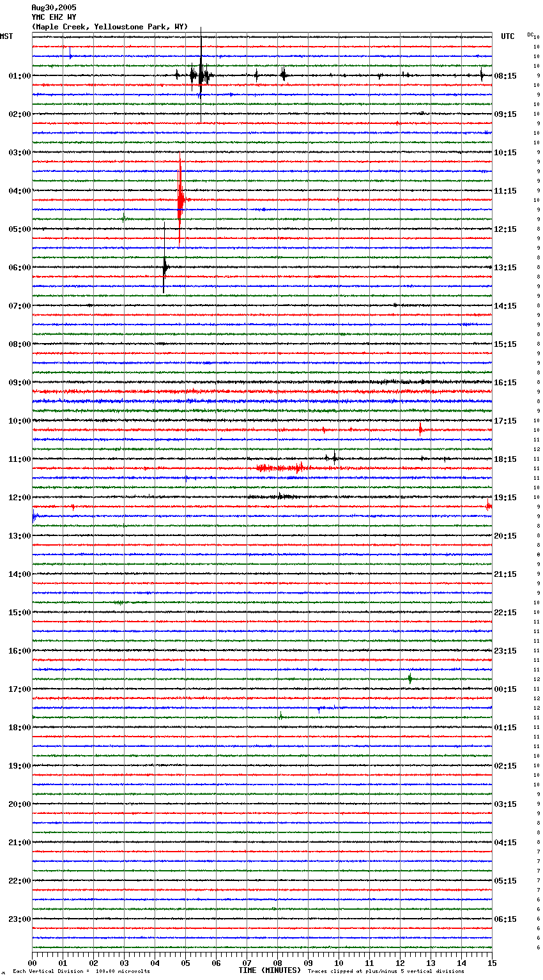Select the 11:00 MST row label

click(20, 459)
